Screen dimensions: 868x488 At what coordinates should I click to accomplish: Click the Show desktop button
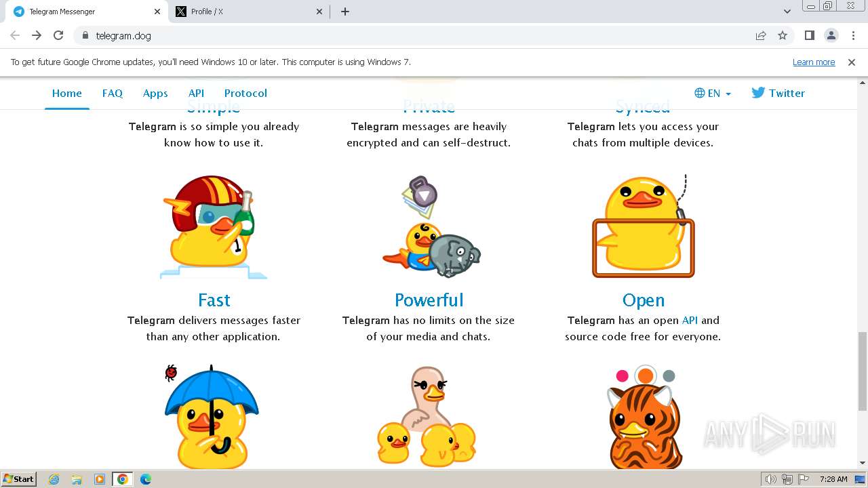861,479
